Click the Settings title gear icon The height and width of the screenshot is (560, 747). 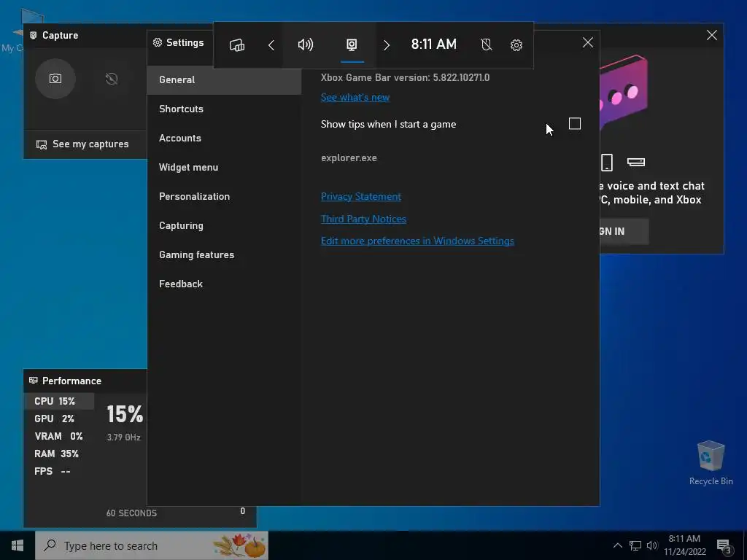point(158,42)
